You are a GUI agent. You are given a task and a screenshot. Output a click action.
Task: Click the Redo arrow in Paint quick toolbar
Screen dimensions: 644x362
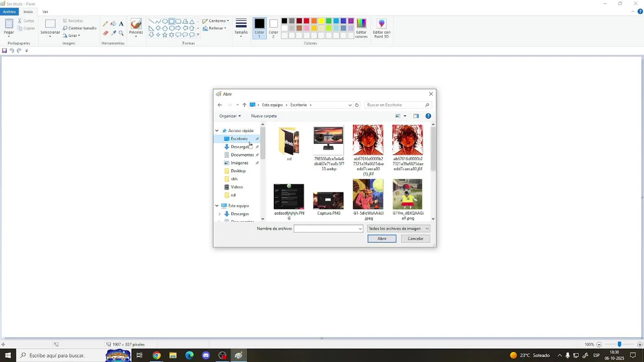click(19, 50)
